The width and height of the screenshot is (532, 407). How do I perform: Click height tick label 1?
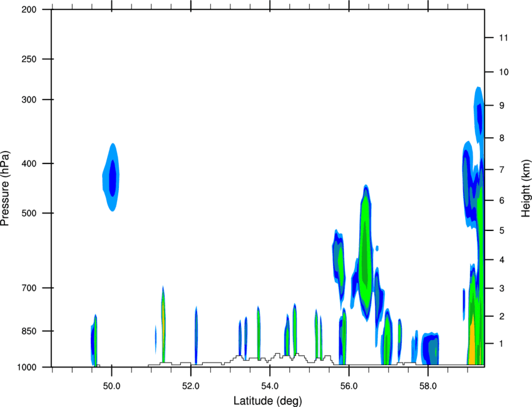pyautogui.click(x=502, y=344)
